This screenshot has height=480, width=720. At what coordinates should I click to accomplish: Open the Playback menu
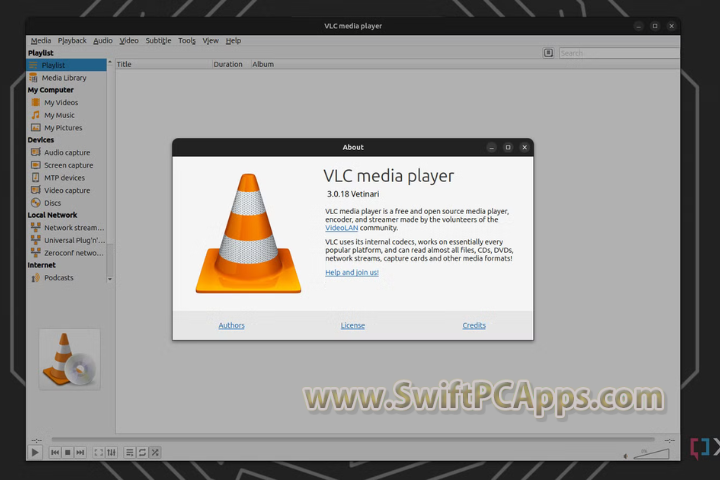(72, 40)
